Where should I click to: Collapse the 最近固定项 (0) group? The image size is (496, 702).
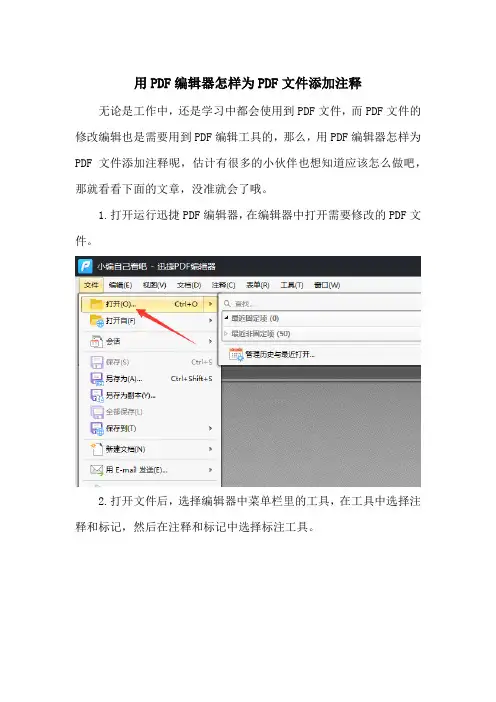[x=227, y=318]
